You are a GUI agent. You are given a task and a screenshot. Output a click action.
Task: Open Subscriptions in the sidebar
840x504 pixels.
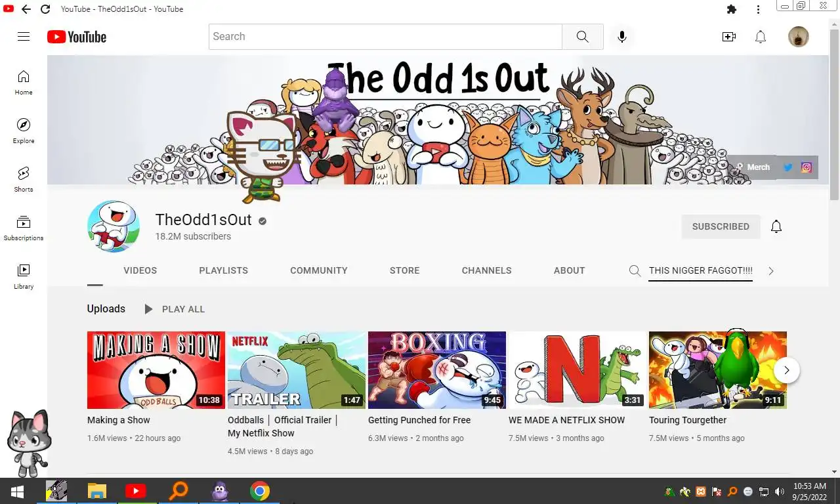tap(24, 228)
